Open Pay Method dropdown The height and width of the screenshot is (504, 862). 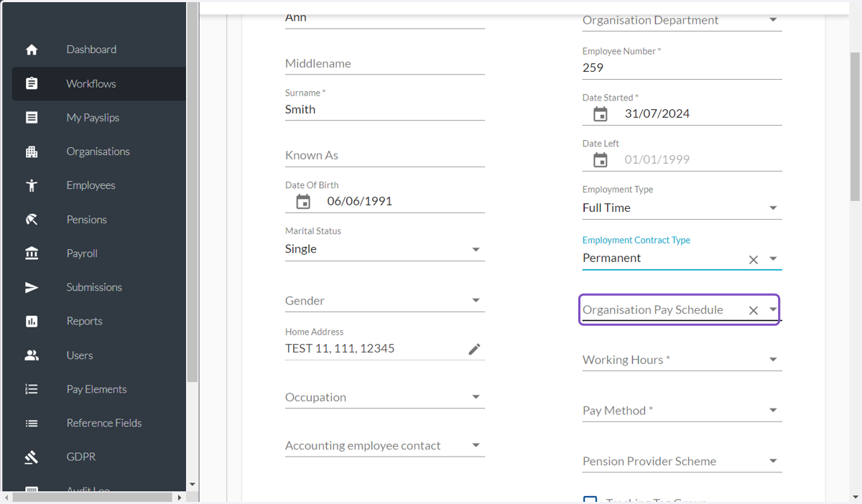click(x=773, y=411)
